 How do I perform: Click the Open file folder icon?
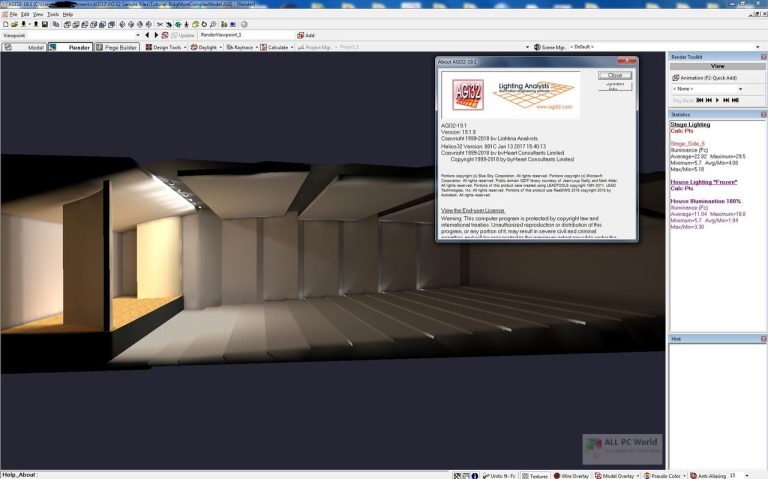pyautogui.click(x=14, y=24)
